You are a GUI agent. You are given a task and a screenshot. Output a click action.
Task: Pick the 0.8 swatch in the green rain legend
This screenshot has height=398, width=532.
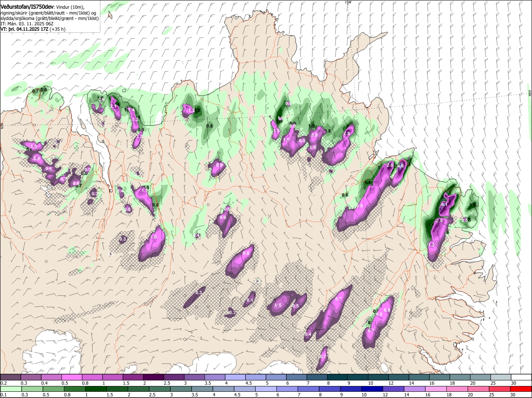click(74, 388)
